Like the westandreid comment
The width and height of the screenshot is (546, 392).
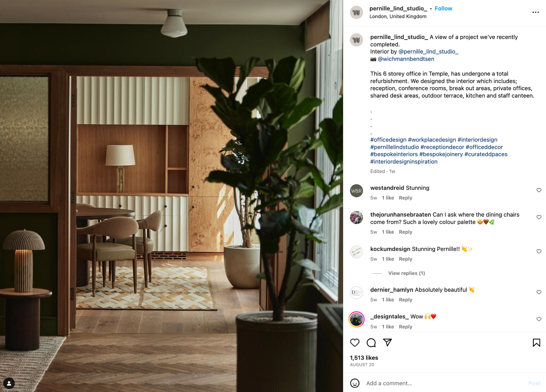tap(539, 190)
